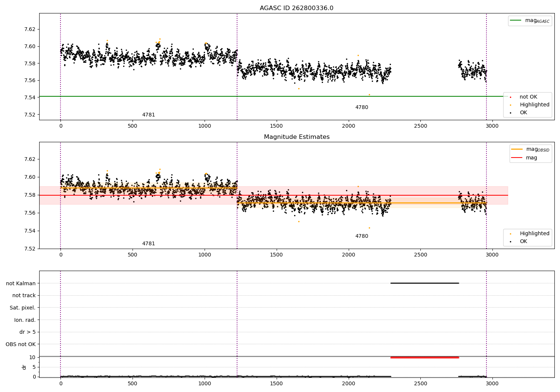Click the "Ion. rad." row label

25,320
